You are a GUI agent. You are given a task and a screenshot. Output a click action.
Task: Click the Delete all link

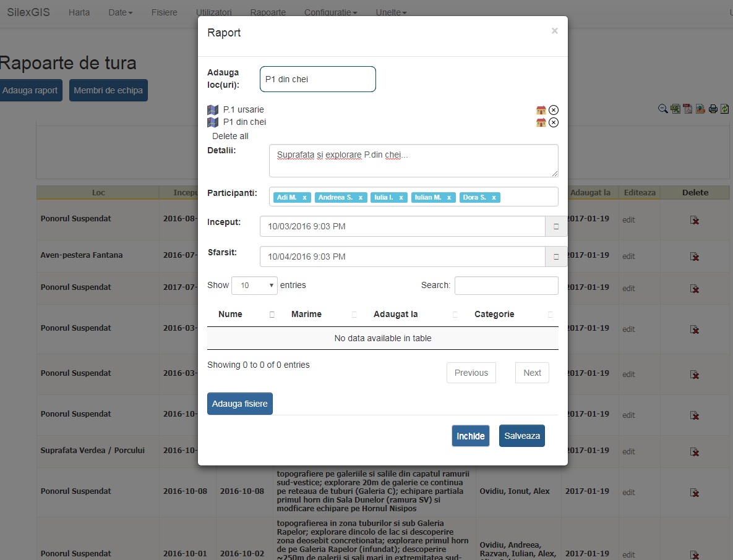click(230, 136)
